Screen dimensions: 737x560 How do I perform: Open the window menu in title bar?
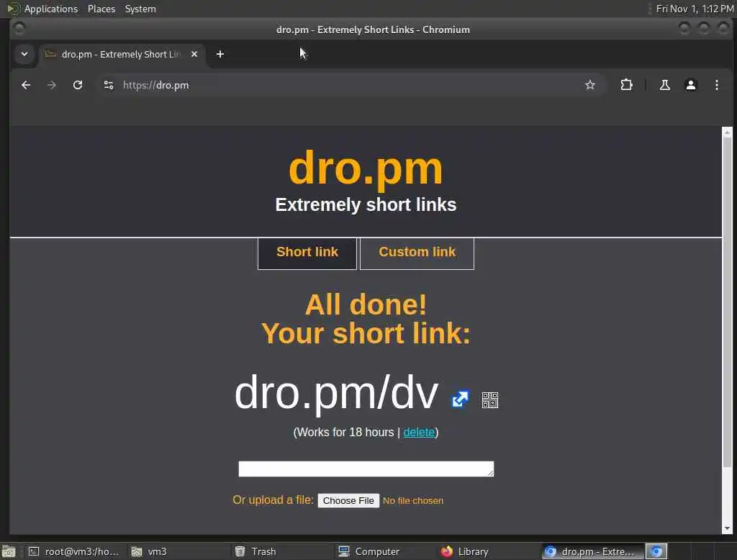click(19, 30)
